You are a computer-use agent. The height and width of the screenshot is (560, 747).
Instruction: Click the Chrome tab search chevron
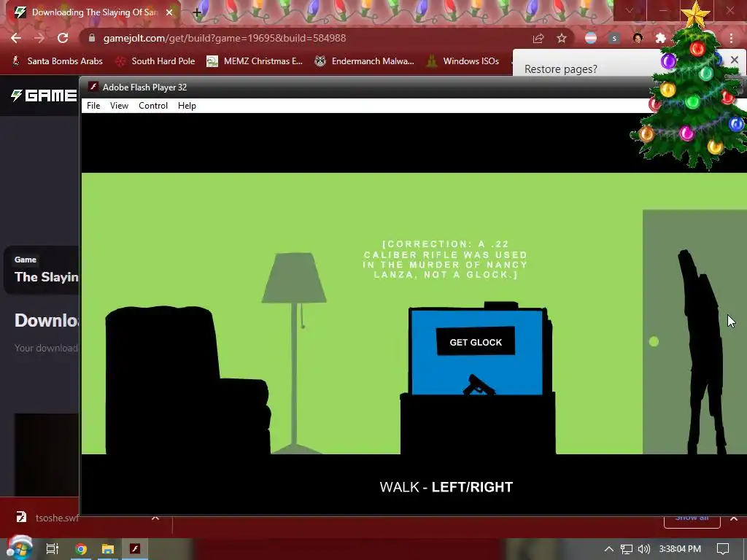click(x=629, y=10)
